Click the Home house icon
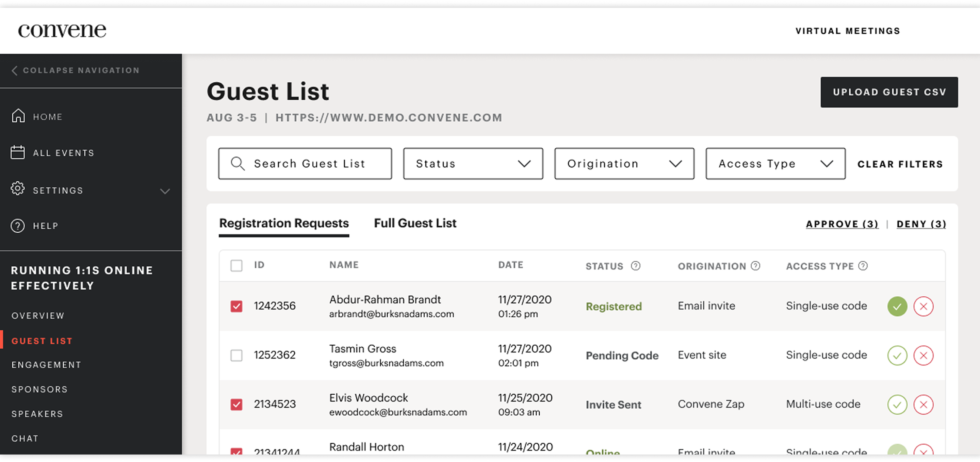The image size is (980, 462). (18, 116)
